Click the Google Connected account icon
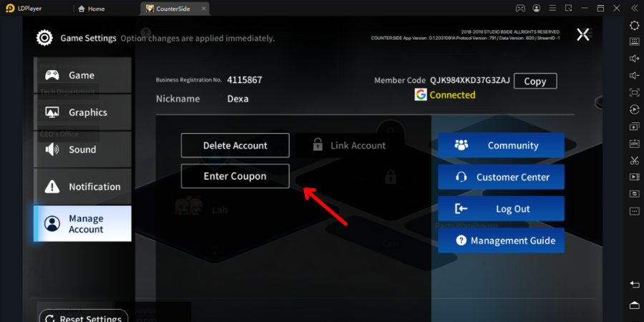The height and width of the screenshot is (322, 644). pyautogui.click(x=421, y=95)
